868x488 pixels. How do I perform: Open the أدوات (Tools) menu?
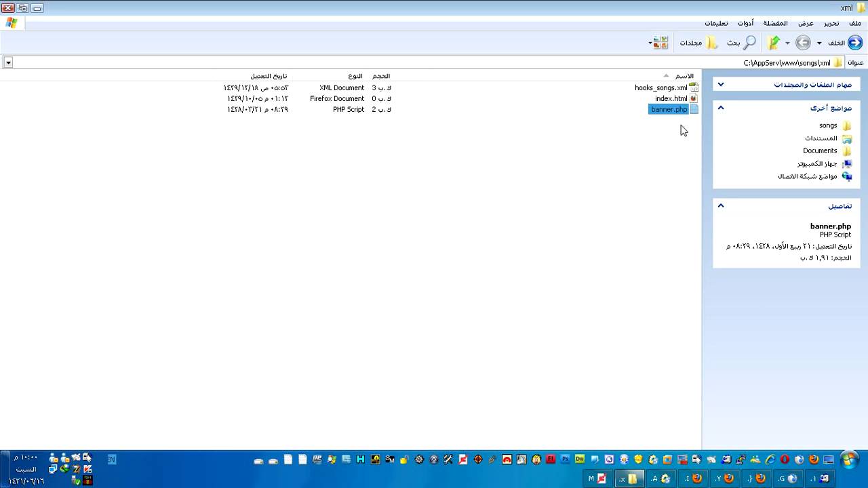pos(746,23)
